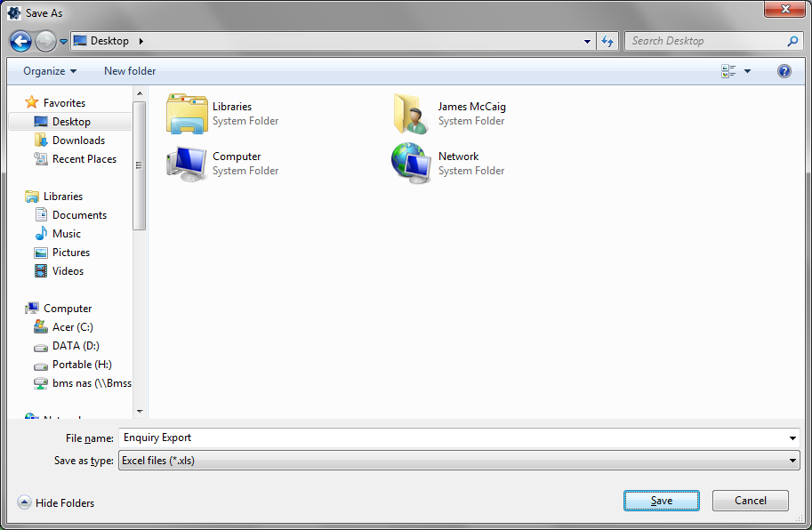Click the Hide Folders arrow icon
The image size is (812, 530).
[24, 502]
